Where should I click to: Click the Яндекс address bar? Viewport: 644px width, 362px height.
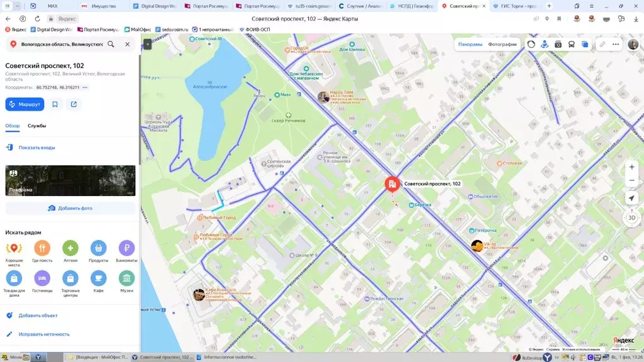pos(67,19)
